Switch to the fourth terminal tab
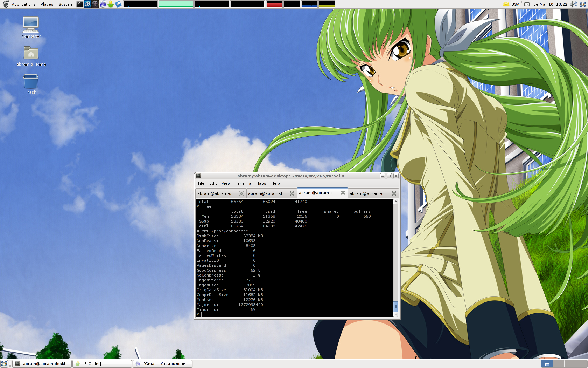The image size is (588, 368). 373,193
